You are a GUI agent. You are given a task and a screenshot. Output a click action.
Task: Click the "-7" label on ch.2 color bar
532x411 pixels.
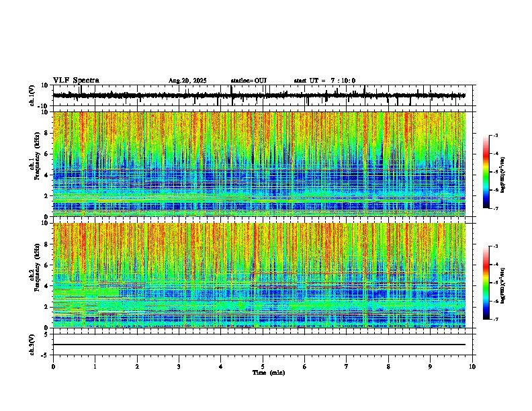496,319
